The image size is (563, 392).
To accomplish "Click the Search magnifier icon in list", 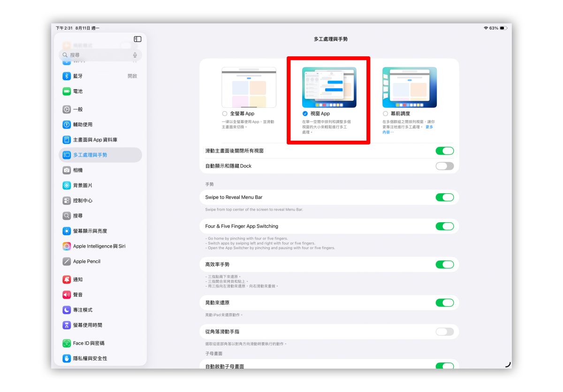I will (x=67, y=216).
